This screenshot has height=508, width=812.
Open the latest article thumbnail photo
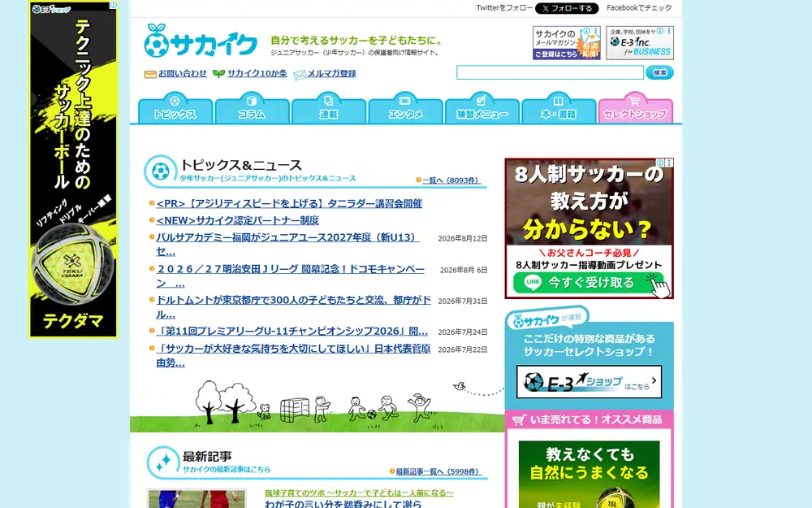point(197,499)
